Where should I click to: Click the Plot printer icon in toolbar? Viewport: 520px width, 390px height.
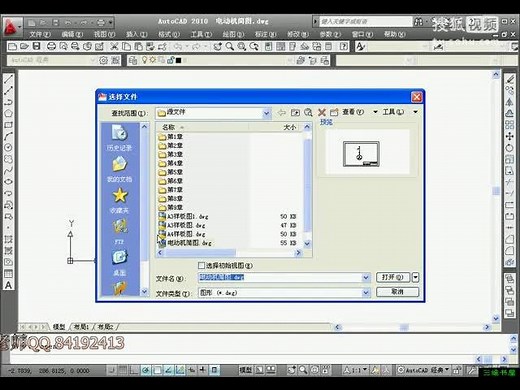click(x=51, y=47)
